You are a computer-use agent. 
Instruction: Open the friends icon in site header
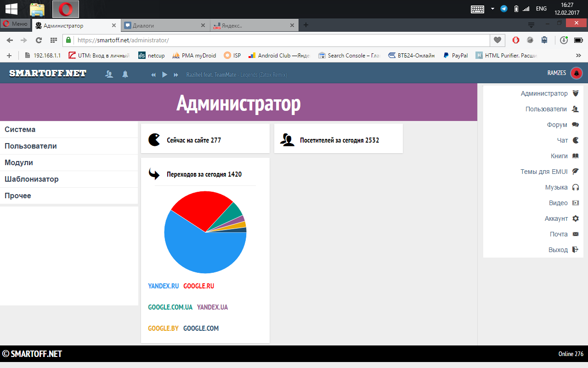coord(109,74)
